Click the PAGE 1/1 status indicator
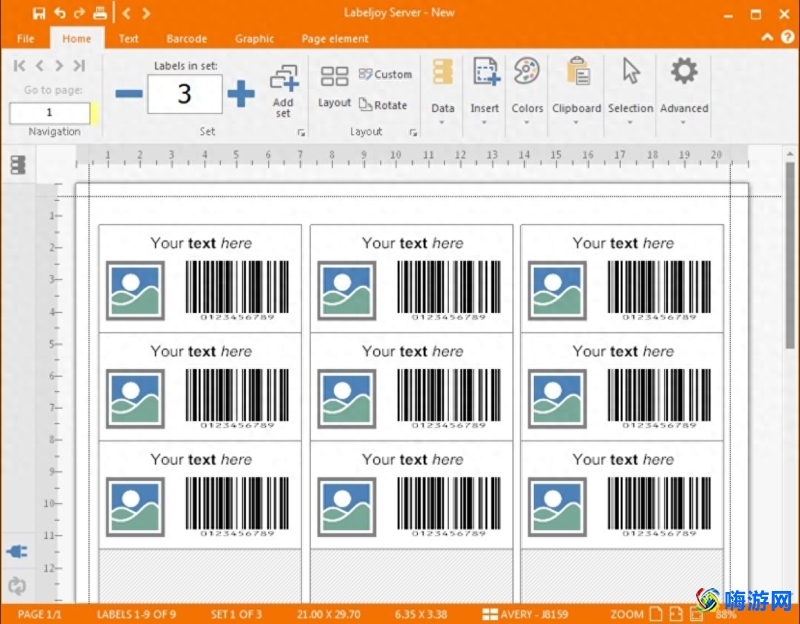The image size is (800, 624). (x=39, y=614)
